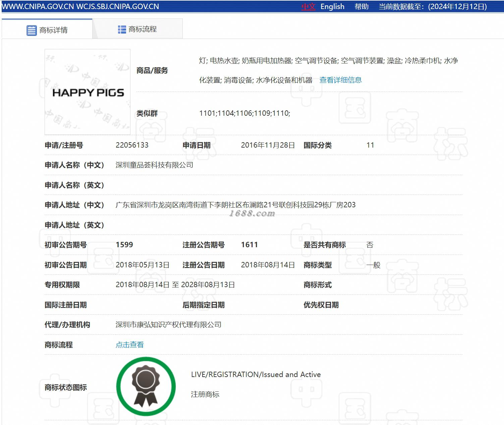Select the 商标状态图标 label
Viewport: 504px width, 425px height.
coord(66,387)
